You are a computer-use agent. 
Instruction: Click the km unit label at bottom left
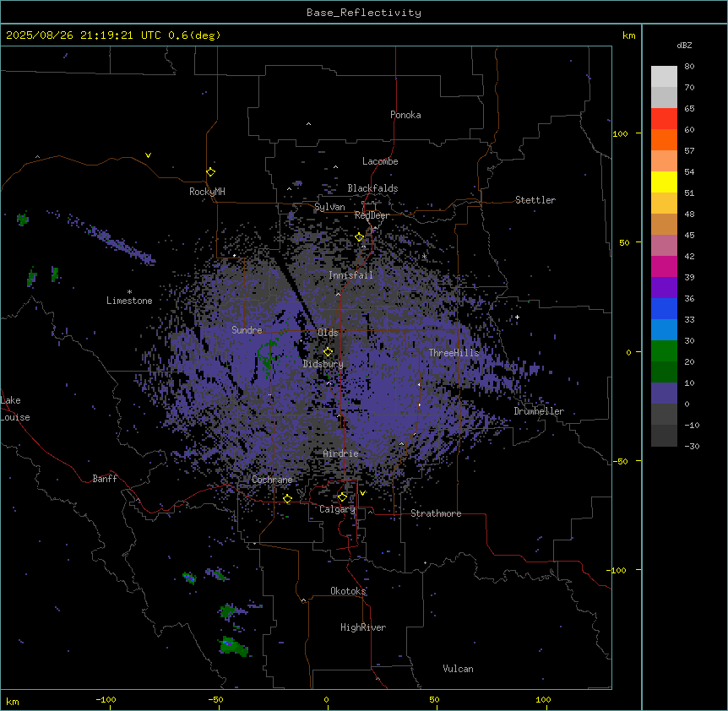click(x=13, y=701)
